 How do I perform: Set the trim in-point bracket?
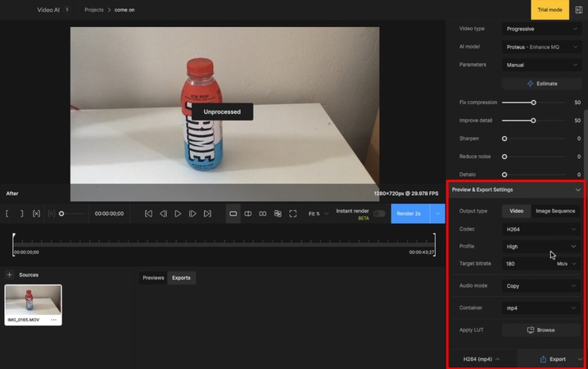[x=7, y=213]
